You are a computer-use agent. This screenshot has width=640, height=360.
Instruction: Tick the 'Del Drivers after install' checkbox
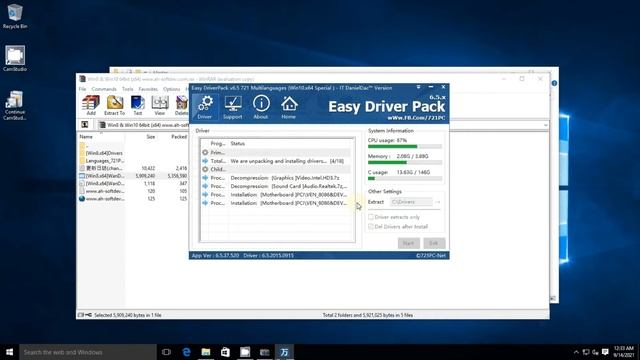click(x=371, y=227)
